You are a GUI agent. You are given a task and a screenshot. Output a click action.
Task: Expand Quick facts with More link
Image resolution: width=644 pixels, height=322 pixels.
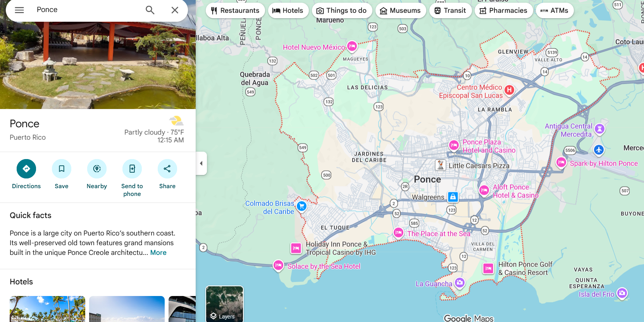click(158, 253)
